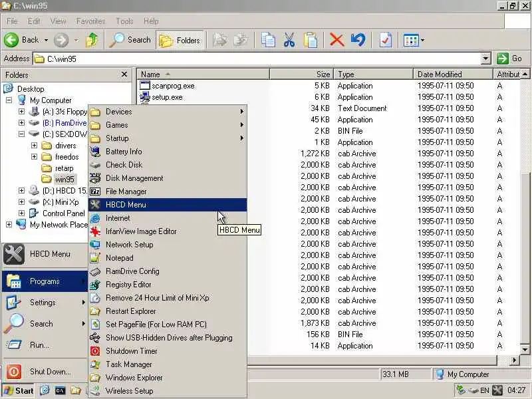Open Network Setup entry
532x399 pixels.
pyautogui.click(x=168, y=245)
